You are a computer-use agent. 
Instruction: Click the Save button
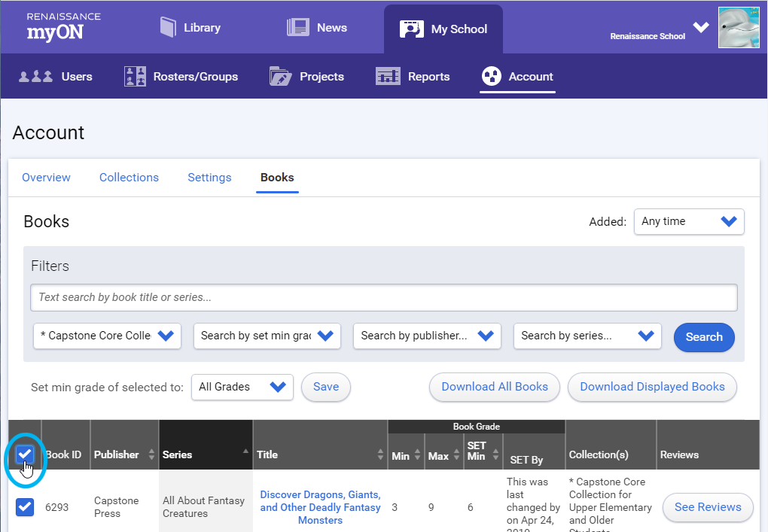tap(326, 387)
